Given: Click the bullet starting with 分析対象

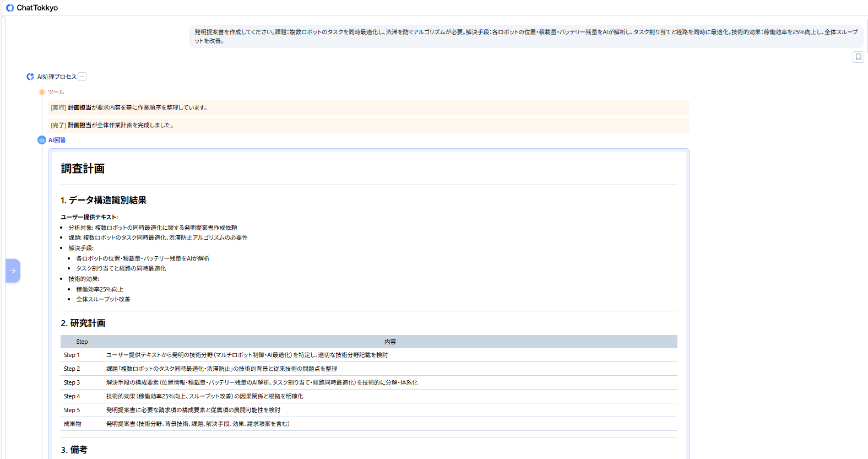Looking at the screenshot, I should pyautogui.click(x=153, y=228).
